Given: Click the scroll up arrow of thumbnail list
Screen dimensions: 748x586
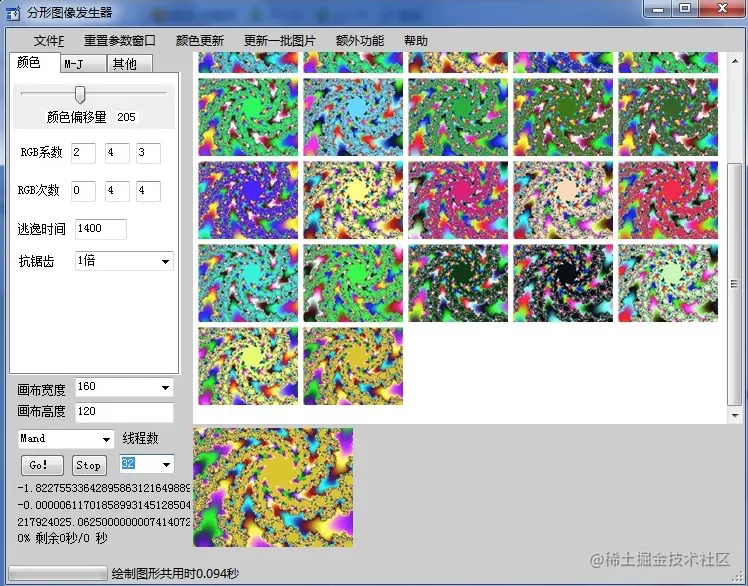Looking at the screenshot, I should [735, 60].
